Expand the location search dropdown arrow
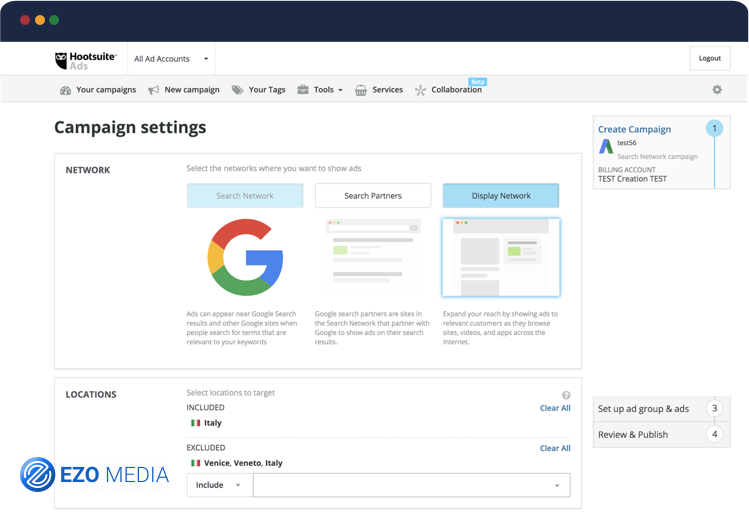 [x=557, y=485]
